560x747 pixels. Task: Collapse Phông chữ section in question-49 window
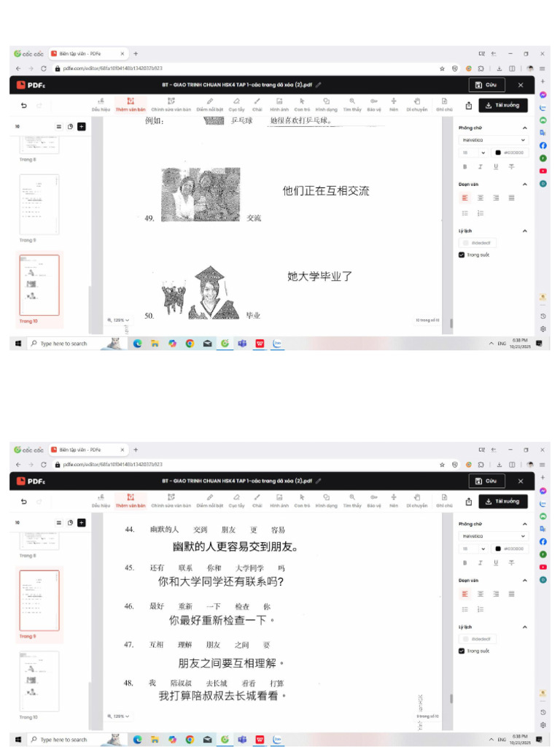coord(525,128)
